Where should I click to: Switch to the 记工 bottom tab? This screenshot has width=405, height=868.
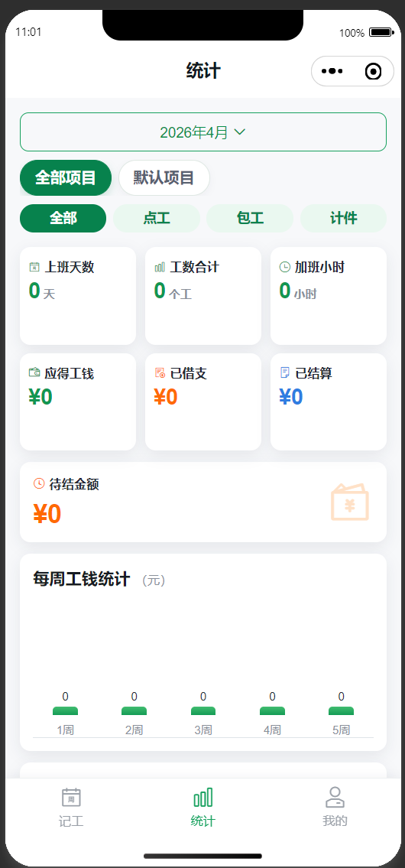coord(71,808)
